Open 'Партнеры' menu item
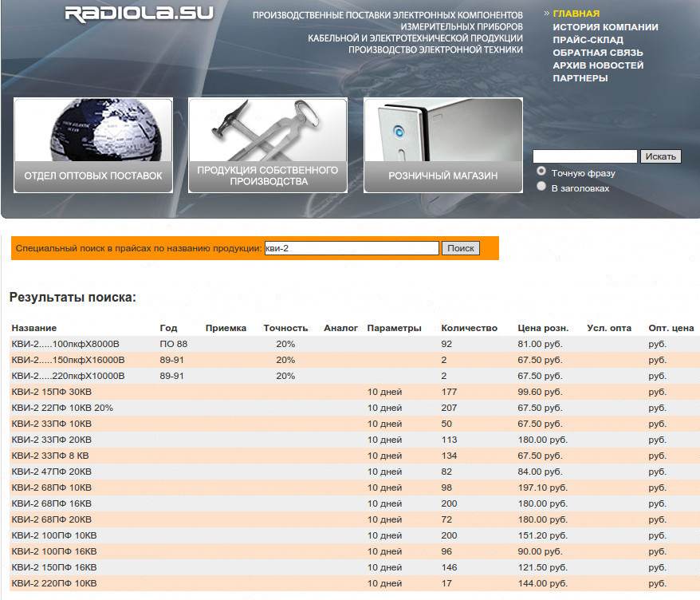This screenshot has height=600, width=700. coord(580,78)
